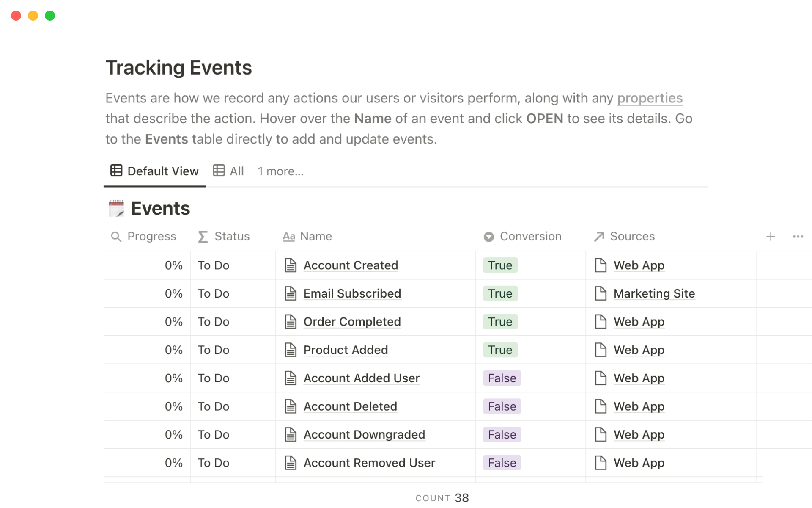This screenshot has height=508, width=812.
Task: Open the Name column header menu
Action: (x=315, y=237)
